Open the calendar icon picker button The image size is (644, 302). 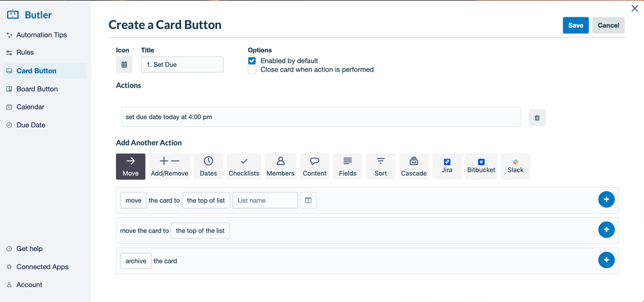pyautogui.click(x=124, y=65)
